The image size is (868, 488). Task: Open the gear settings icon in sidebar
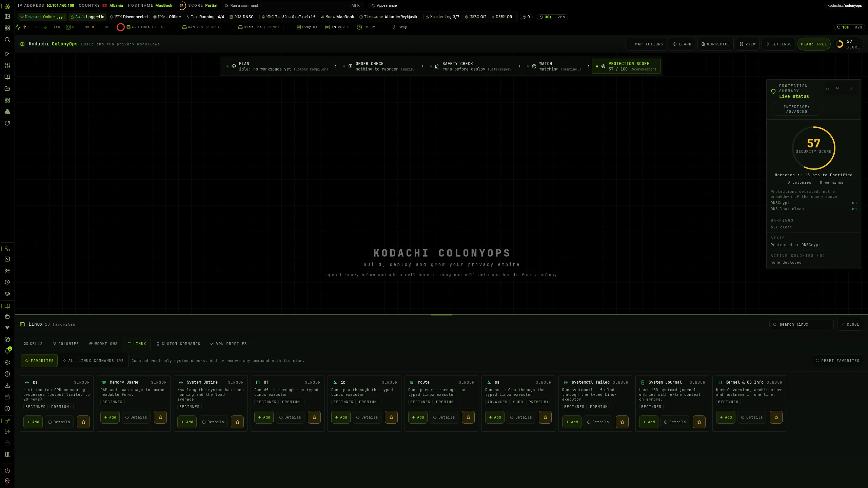[7, 362]
